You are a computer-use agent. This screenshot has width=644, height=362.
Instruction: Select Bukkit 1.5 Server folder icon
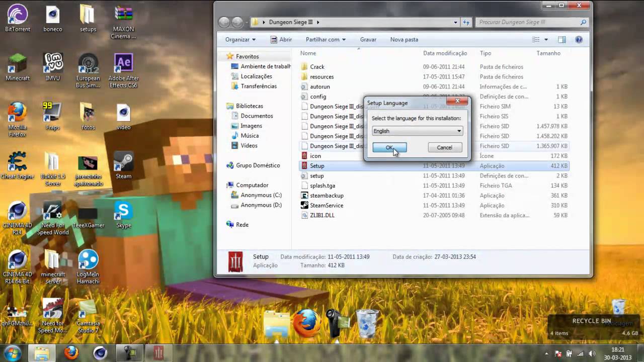[x=53, y=169]
